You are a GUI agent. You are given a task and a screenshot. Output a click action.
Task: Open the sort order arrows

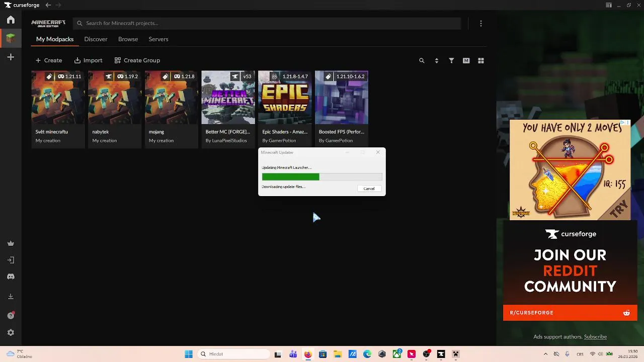tap(436, 60)
